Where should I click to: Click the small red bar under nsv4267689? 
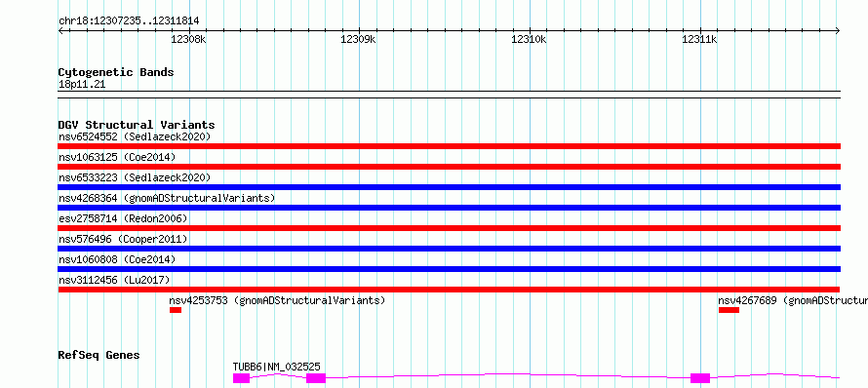click(x=729, y=310)
